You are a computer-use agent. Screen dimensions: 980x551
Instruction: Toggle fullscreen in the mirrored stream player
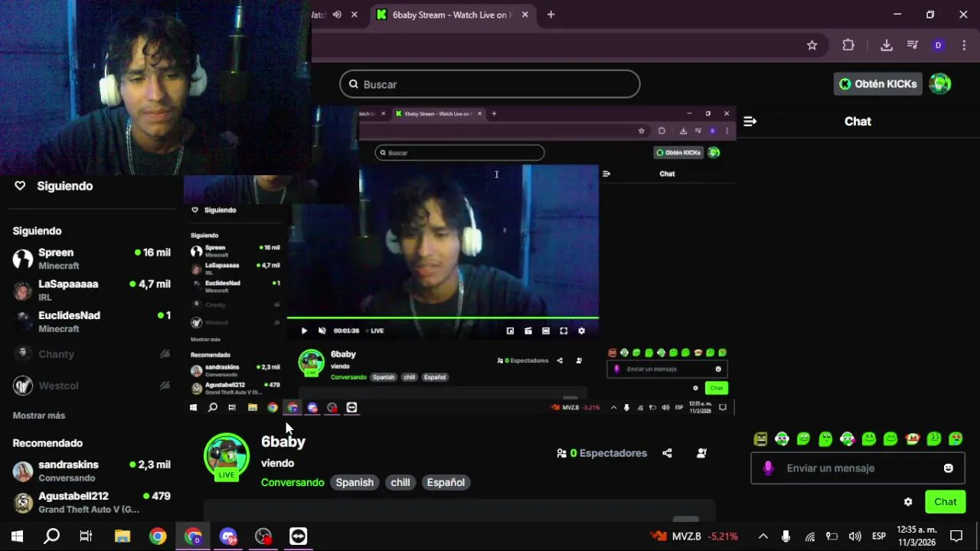point(563,331)
